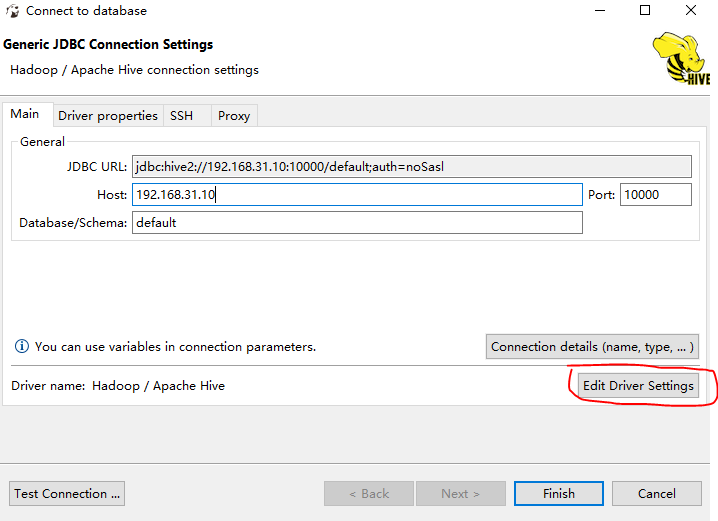Click the Finish button
The image size is (718, 521).
coord(558,493)
